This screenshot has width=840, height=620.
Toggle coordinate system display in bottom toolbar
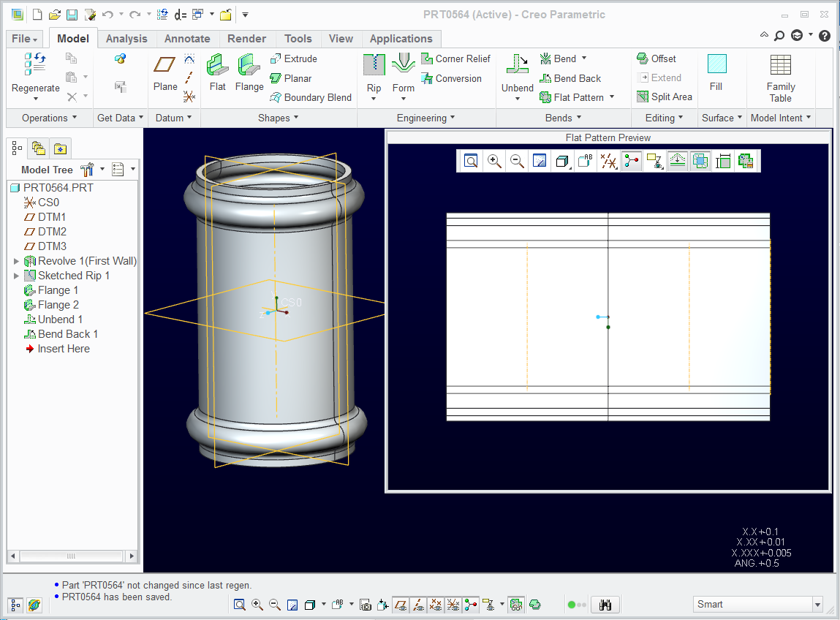(x=453, y=605)
